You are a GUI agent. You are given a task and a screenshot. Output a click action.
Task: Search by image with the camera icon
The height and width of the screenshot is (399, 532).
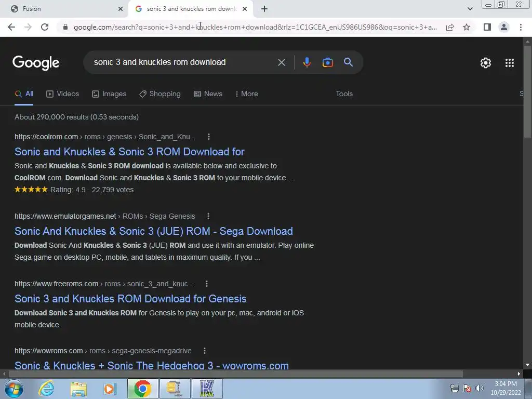point(327,62)
